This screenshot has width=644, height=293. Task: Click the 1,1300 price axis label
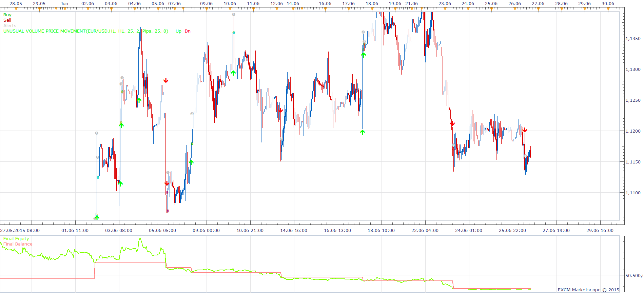(633, 70)
